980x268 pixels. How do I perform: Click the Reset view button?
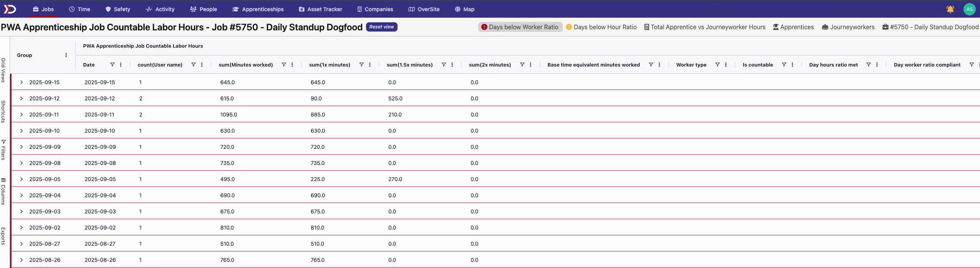381,27
